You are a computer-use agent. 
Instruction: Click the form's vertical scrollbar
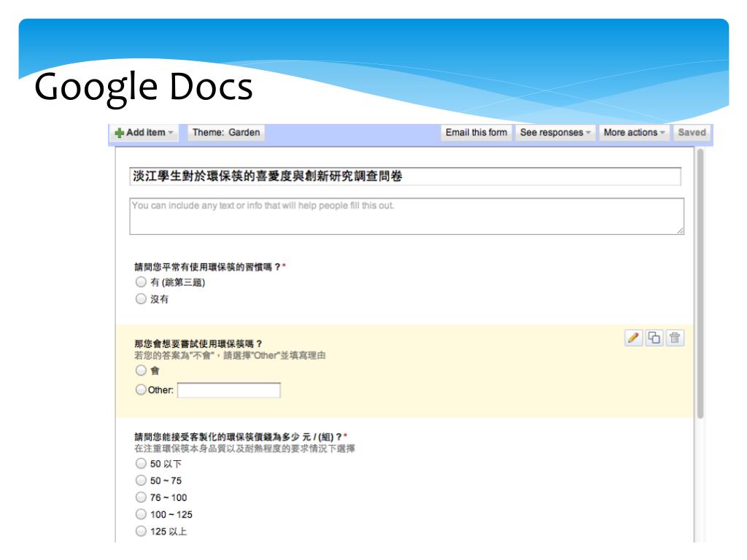[x=700, y=284]
